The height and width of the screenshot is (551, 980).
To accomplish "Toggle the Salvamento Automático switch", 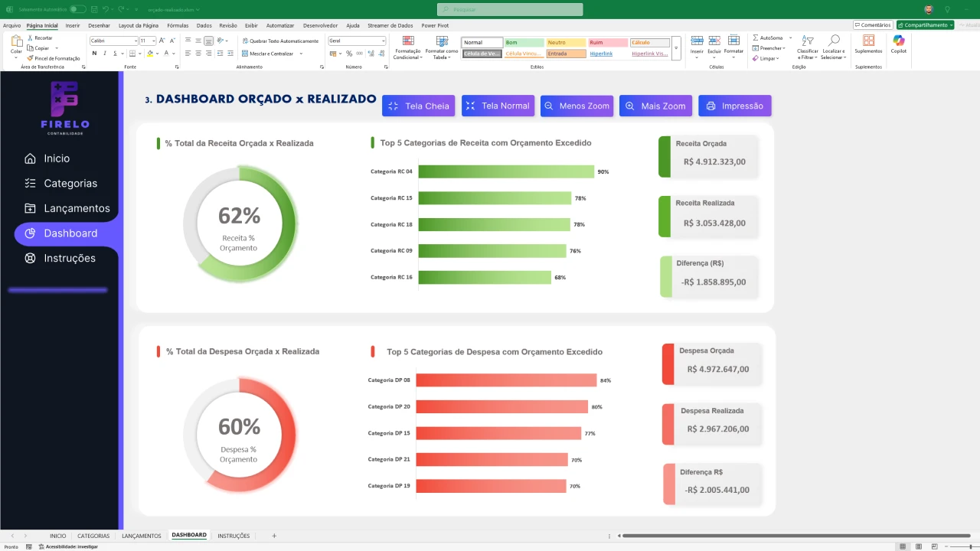I will pyautogui.click(x=77, y=9).
